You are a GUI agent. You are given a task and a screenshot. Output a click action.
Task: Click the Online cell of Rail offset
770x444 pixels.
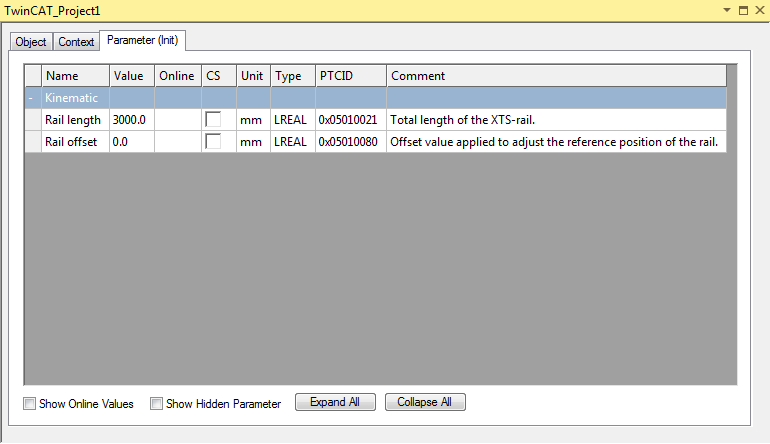[178, 142]
